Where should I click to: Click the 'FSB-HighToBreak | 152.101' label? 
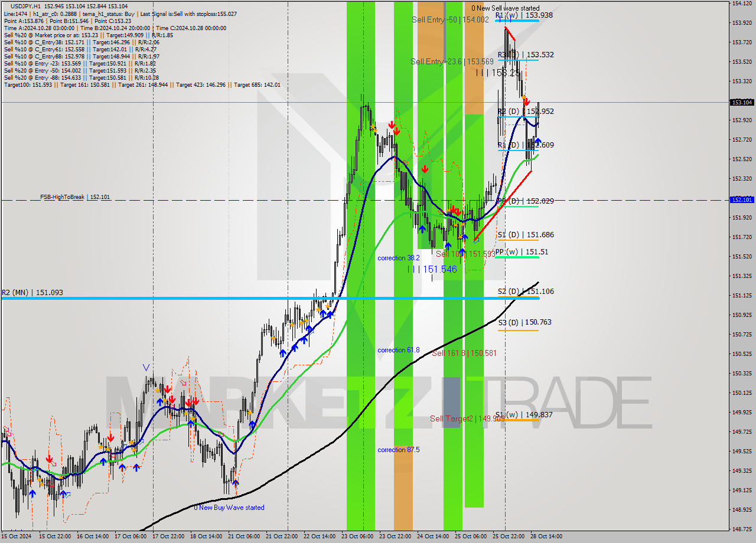point(75,197)
